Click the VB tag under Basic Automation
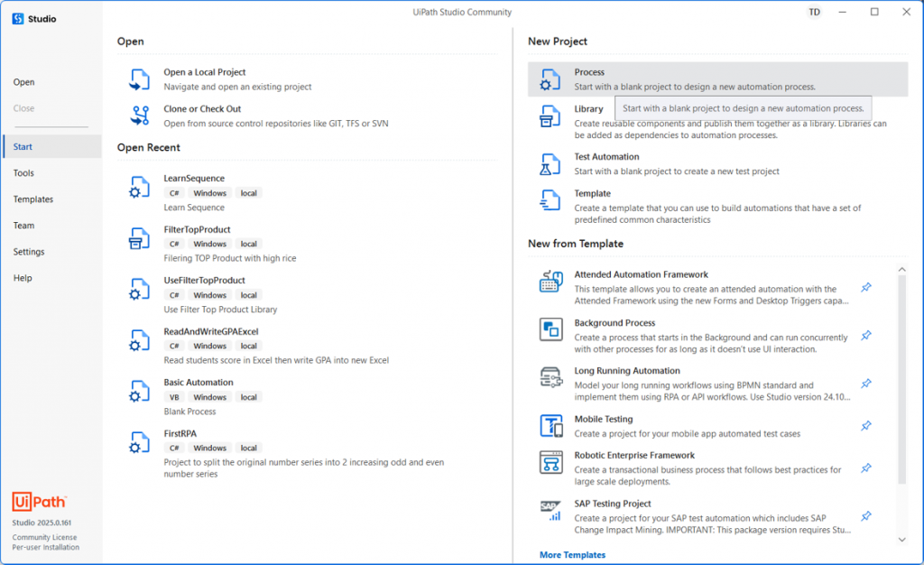 pos(174,397)
